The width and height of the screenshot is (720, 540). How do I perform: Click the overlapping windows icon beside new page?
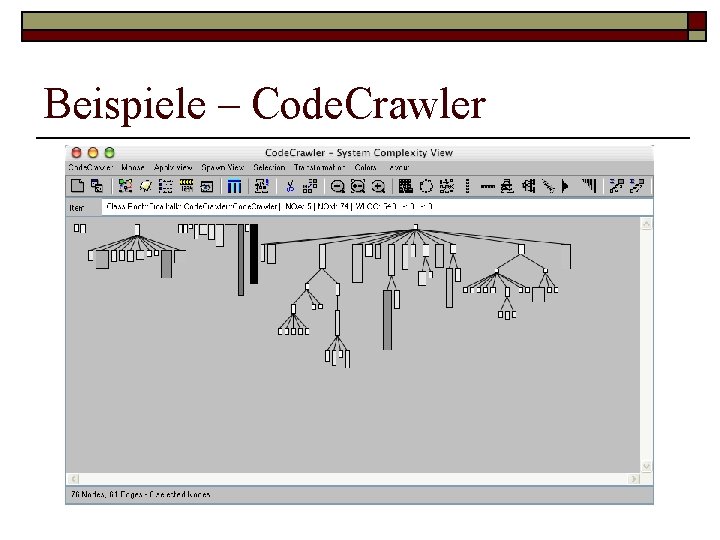97,186
